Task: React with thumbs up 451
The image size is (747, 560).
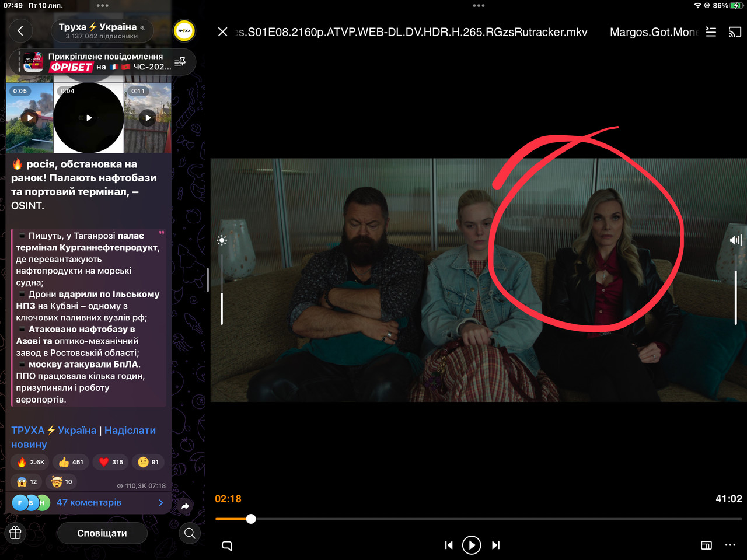Action: [x=71, y=462]
